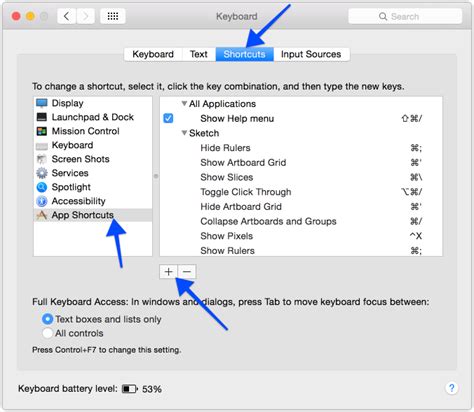
Task: Select Text boxes and lists only
Action: pos(47,319)
